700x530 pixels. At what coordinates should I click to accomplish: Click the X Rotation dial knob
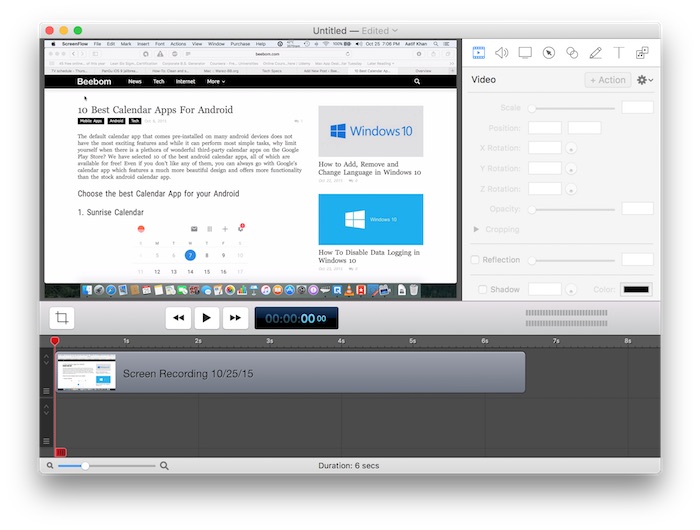tap(571, 148)
